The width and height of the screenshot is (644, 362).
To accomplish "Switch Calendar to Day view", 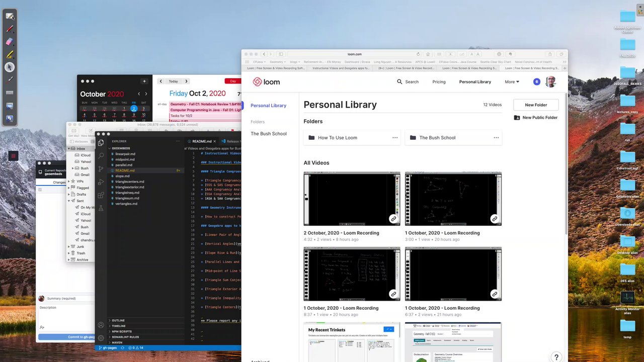I will pos(233,81).
